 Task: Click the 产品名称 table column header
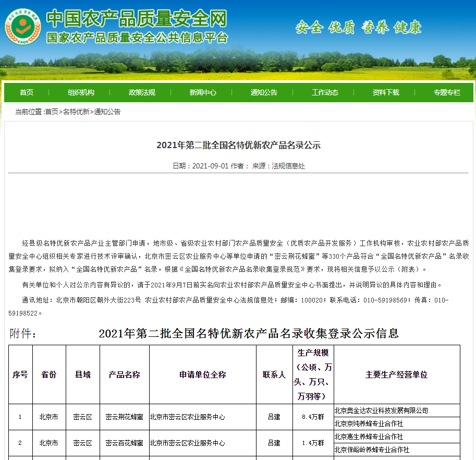coord(124,374)
